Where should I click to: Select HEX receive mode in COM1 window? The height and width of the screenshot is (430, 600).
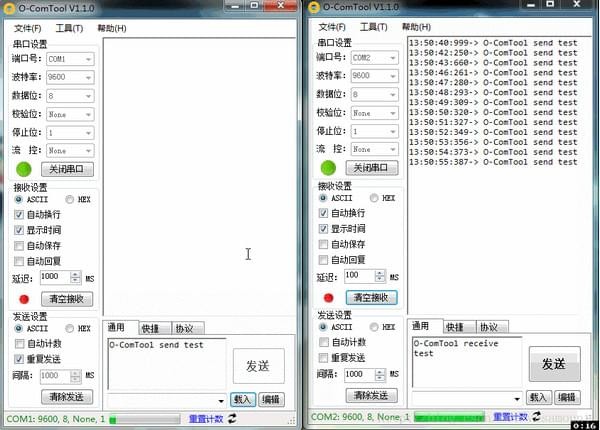pyautogui.click(x=70, y=199)
